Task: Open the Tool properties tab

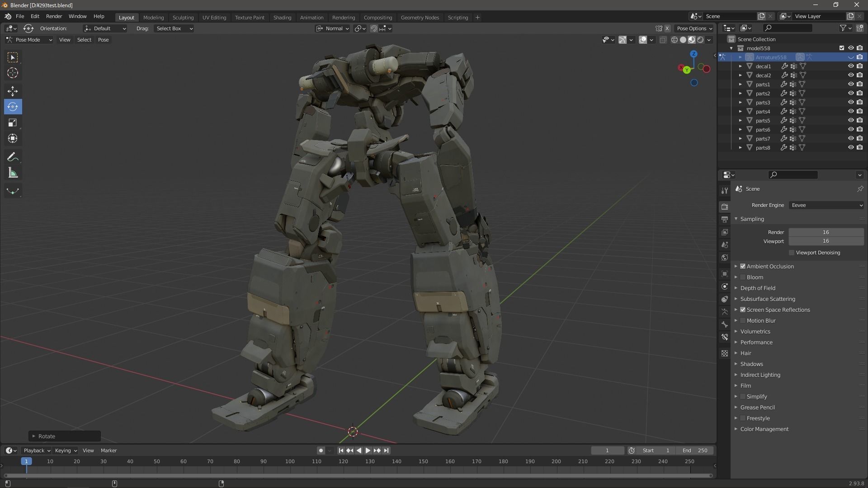Action: pyautogui.click(x=725, y=190)
